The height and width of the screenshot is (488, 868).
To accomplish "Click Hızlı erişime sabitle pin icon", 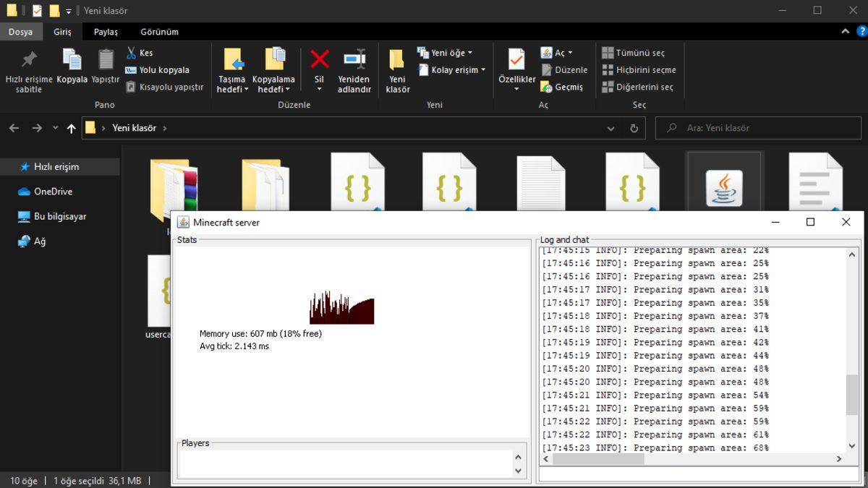I will point(29,59).
